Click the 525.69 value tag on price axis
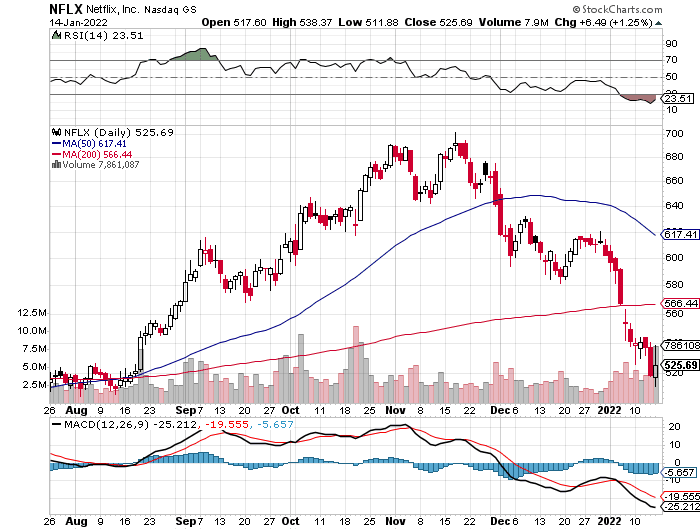The width and height of the screenshot is (700, 530). click(x=680, y=365)
